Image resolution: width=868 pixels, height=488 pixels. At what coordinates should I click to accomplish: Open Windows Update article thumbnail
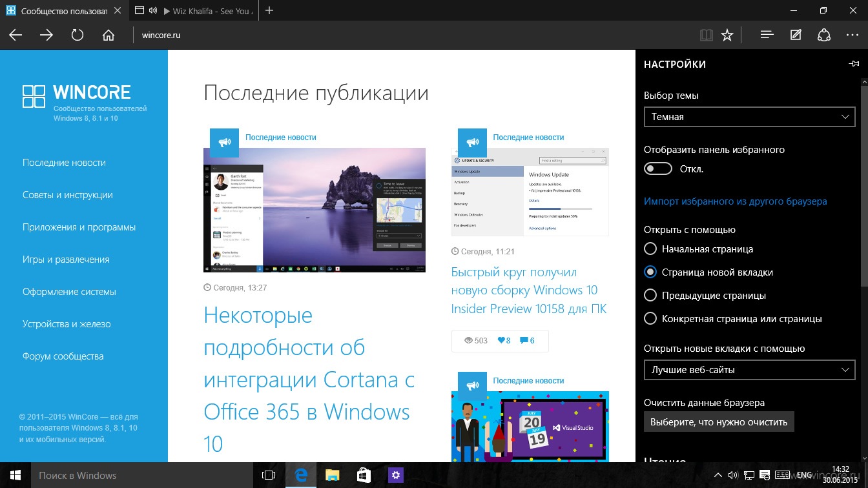click(530, 192)
